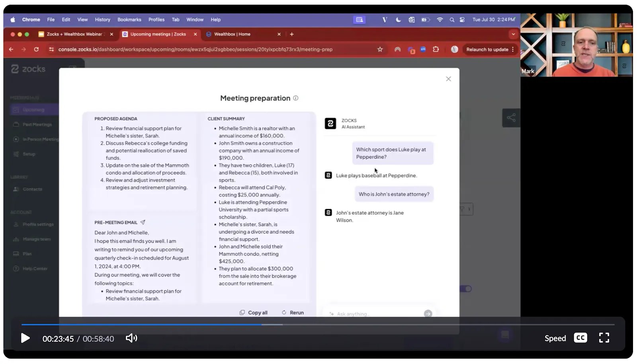The image size is (637, 364).
Task: Bookmark this page with the star icon
Action: [380, 49]
